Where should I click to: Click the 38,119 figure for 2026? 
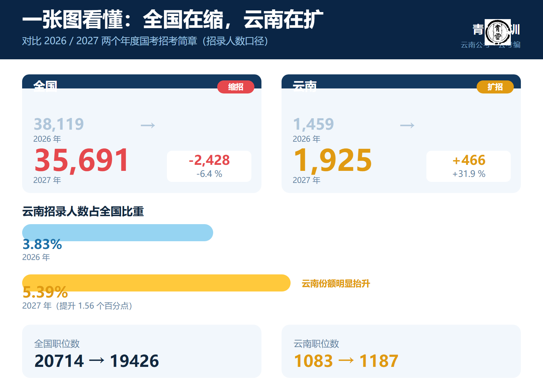59,124
